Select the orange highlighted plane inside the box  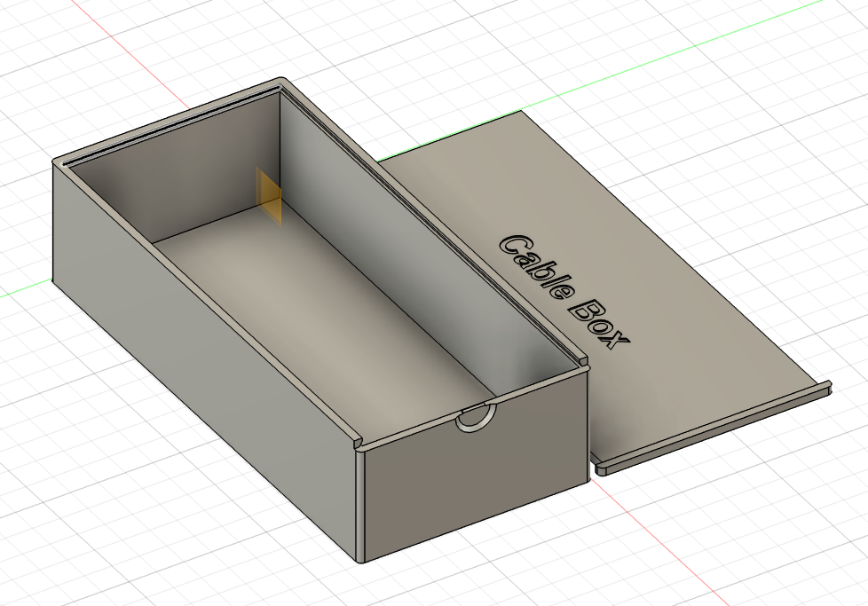point(269,198)
